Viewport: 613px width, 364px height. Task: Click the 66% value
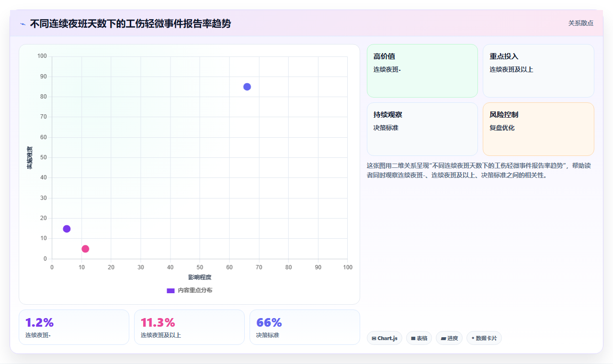pos(269,322)
